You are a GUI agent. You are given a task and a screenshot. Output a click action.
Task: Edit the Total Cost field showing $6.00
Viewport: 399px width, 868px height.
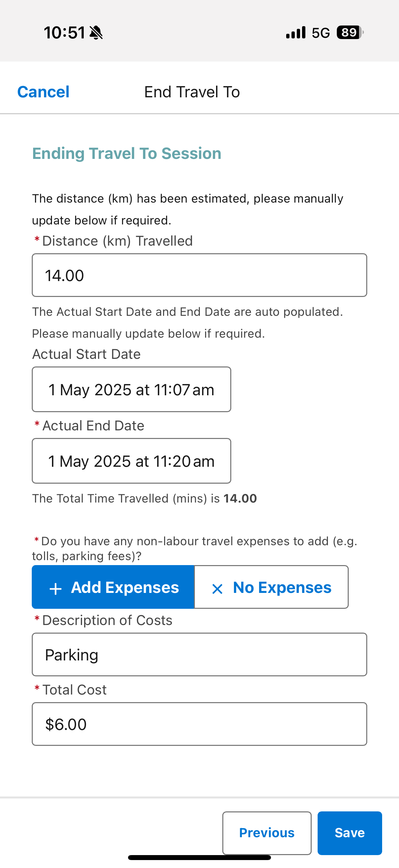199,724
